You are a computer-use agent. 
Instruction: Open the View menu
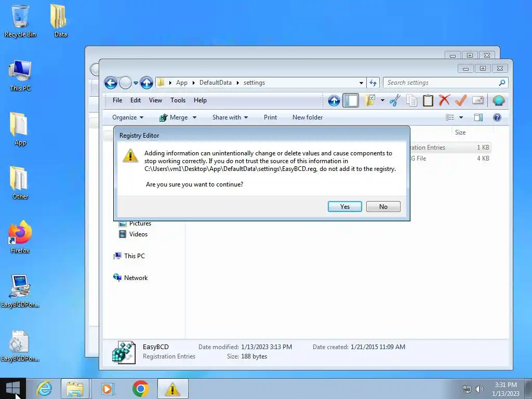pyautogui.click(x=155, y=100)
